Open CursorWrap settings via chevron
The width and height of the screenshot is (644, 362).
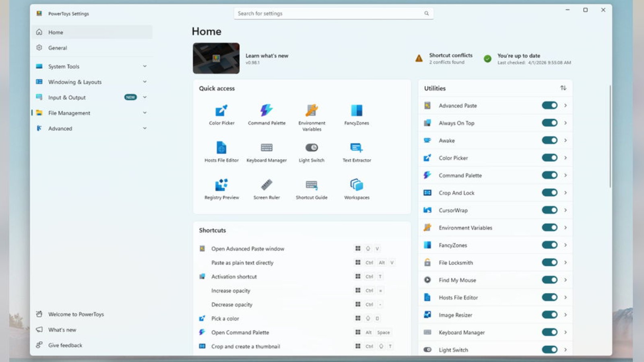click(566, 210)
